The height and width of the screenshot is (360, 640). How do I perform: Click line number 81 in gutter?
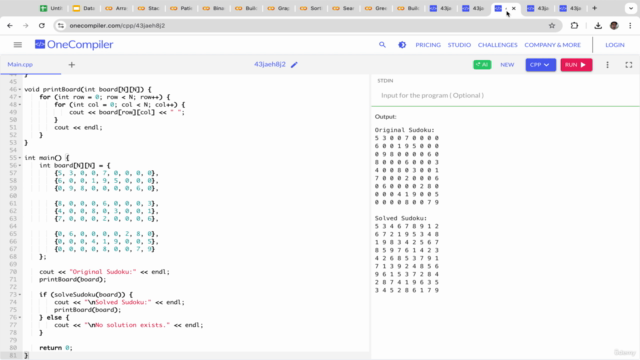(x=13, y=356)
